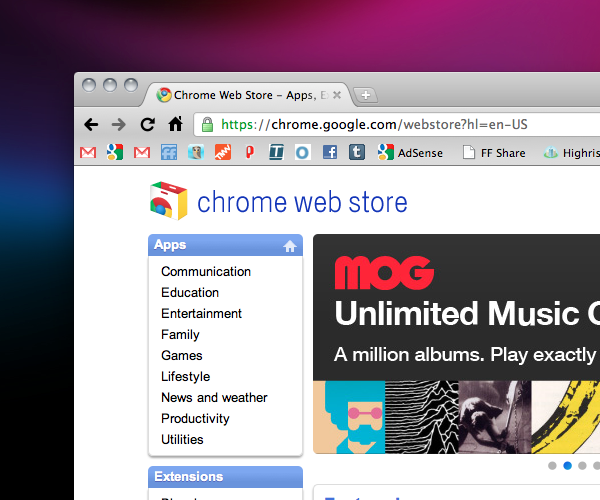Click the blue-haired face album cover
600x500 pixels.
[349, 417]
